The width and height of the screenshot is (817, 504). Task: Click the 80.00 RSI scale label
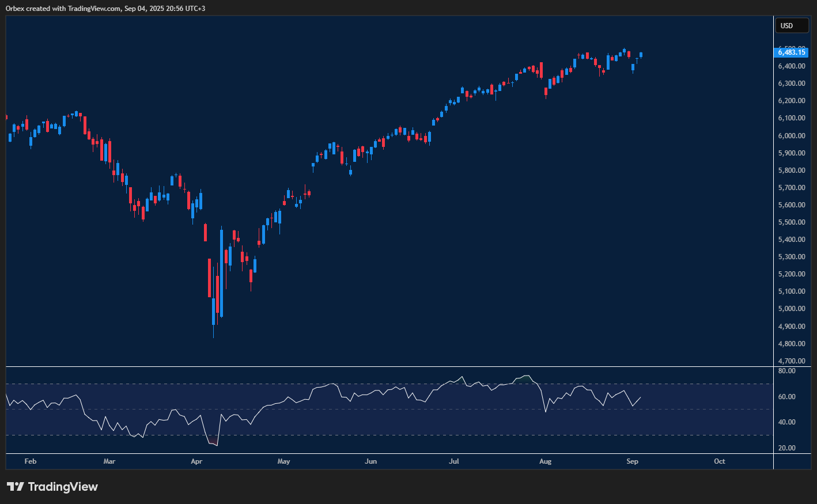click(786, 371)
